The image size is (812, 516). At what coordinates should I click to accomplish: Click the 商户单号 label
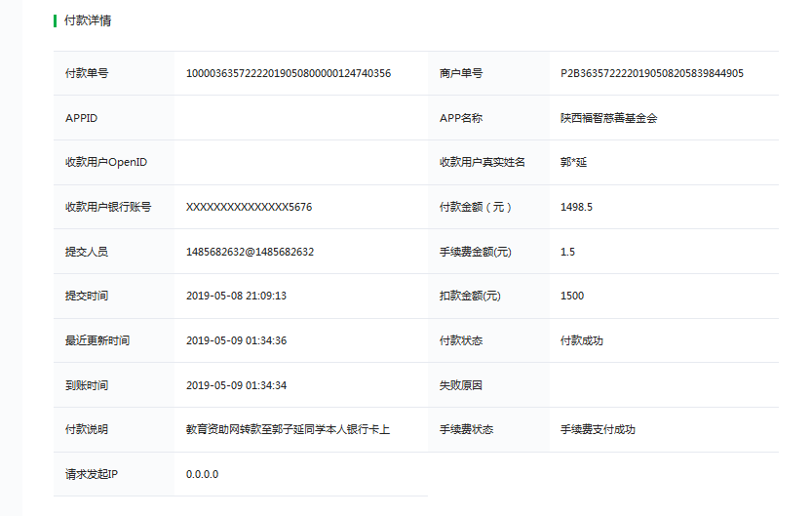[461, 73]
